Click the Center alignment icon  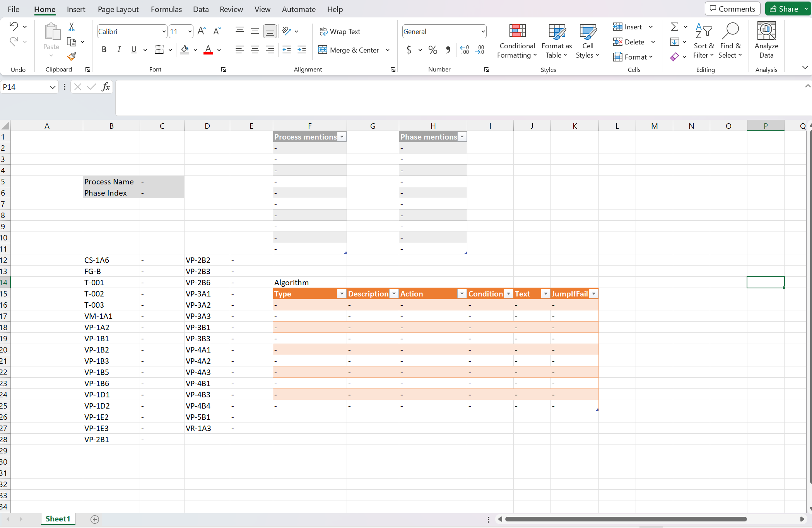click(x=255, y=49)
